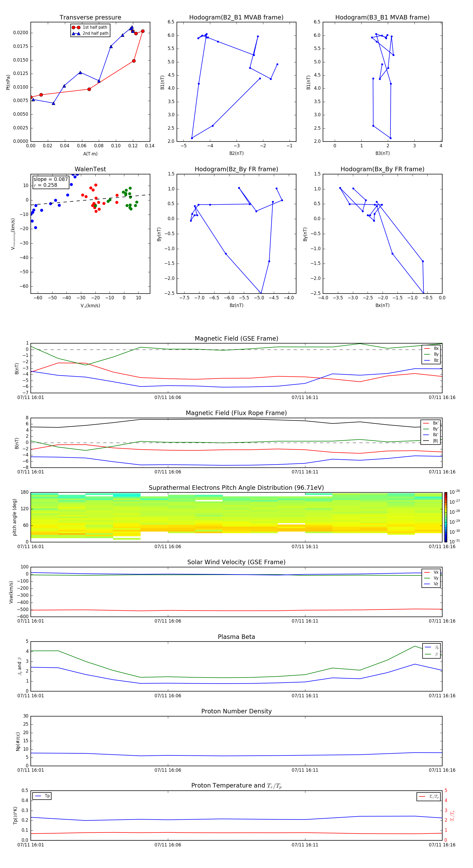
Task: Click the 'Hodogram(Bx_By FR frame)' title
Action: click(382, 169)
